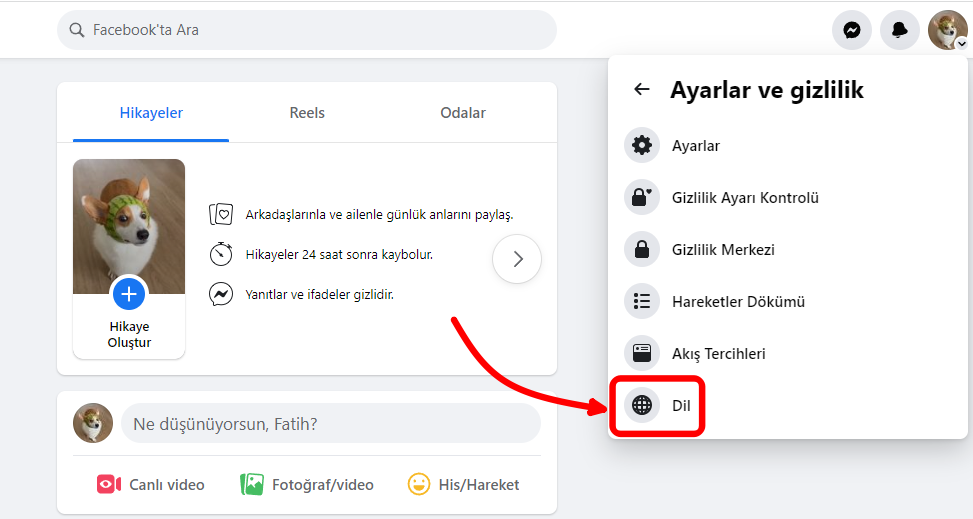Open the notifications bell
The width and height of the screenshot is (973, 519).
[899, 31]
